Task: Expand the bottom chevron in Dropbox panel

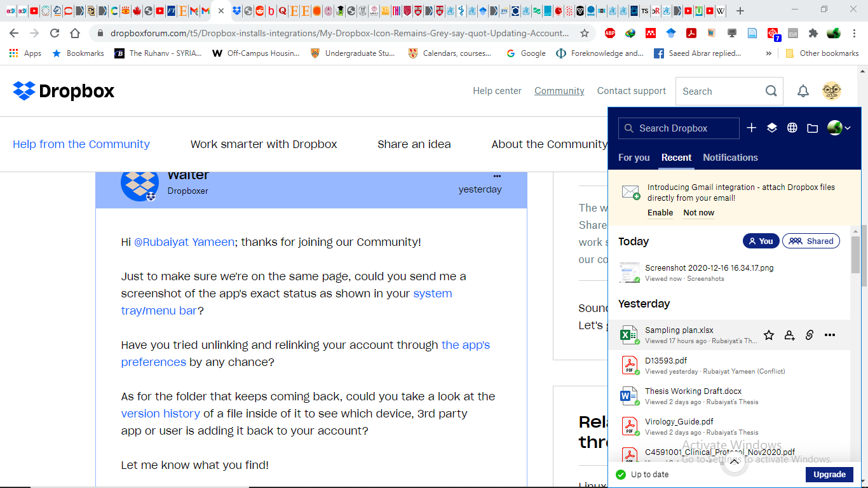Action: pyautogui.click(x=734, y=463)
